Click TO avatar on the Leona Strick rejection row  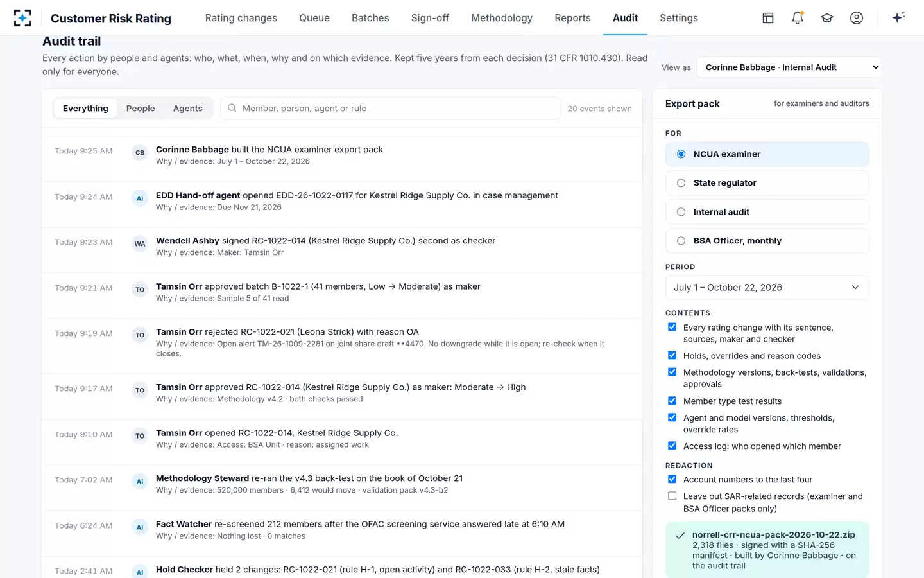pyautogui.click(x=140, y=335)
